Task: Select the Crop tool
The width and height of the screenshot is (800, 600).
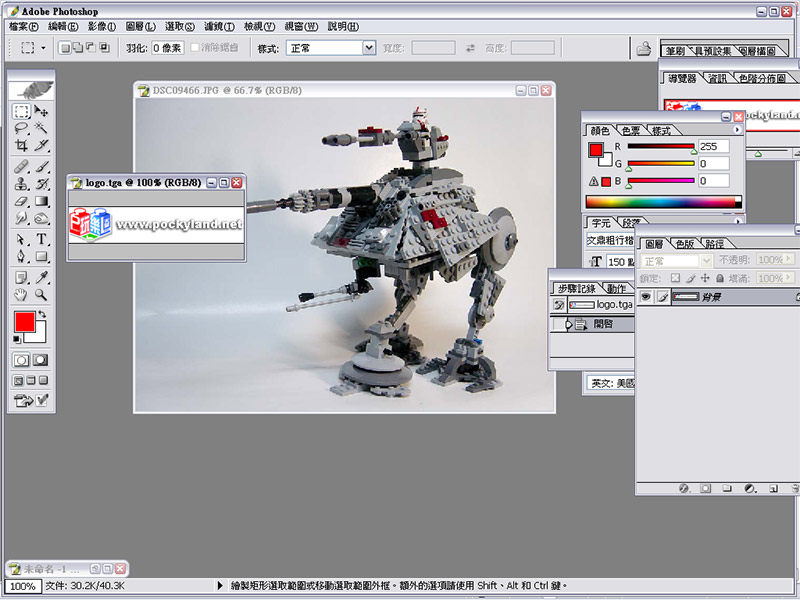Action: (21, 146)
